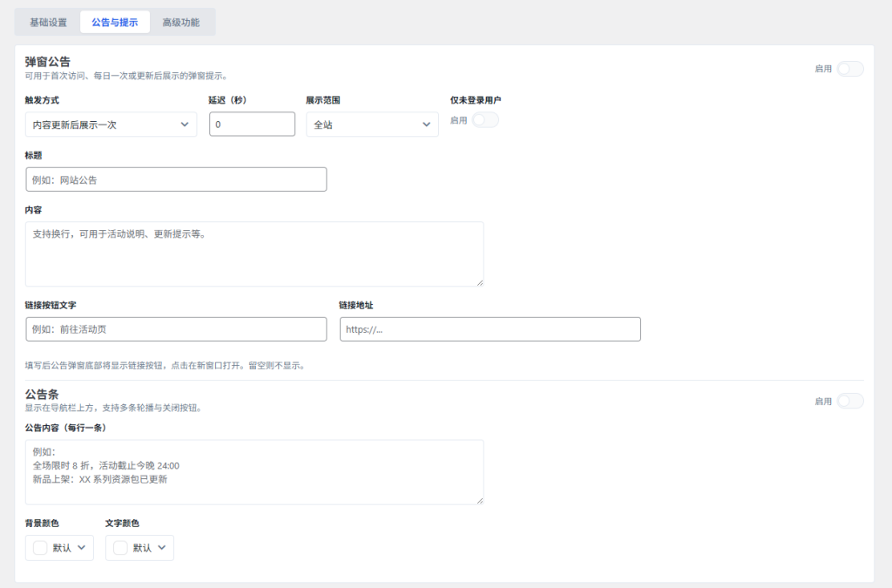Image resolution: width=892 pixels, height=588 pixels.
Task: Click the 链接地址 URL field
Action: 490,329
